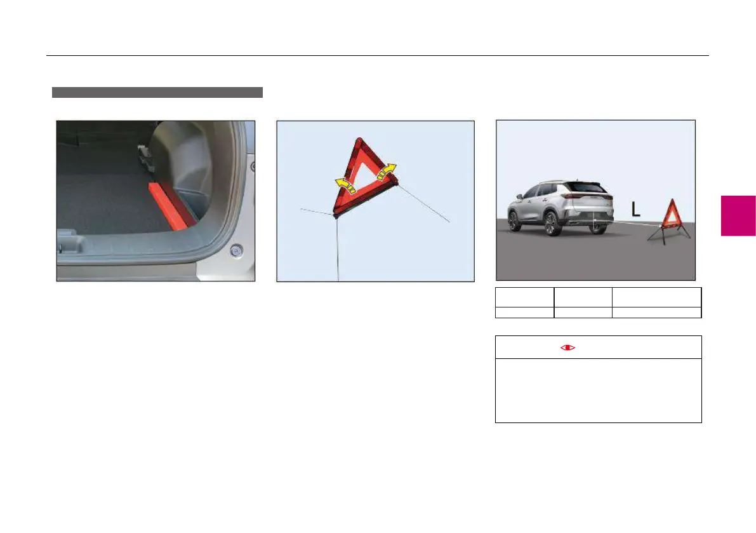Click inside the empty note box body
This screenshot has width=756, height=533.
click(x=599, y=391)
